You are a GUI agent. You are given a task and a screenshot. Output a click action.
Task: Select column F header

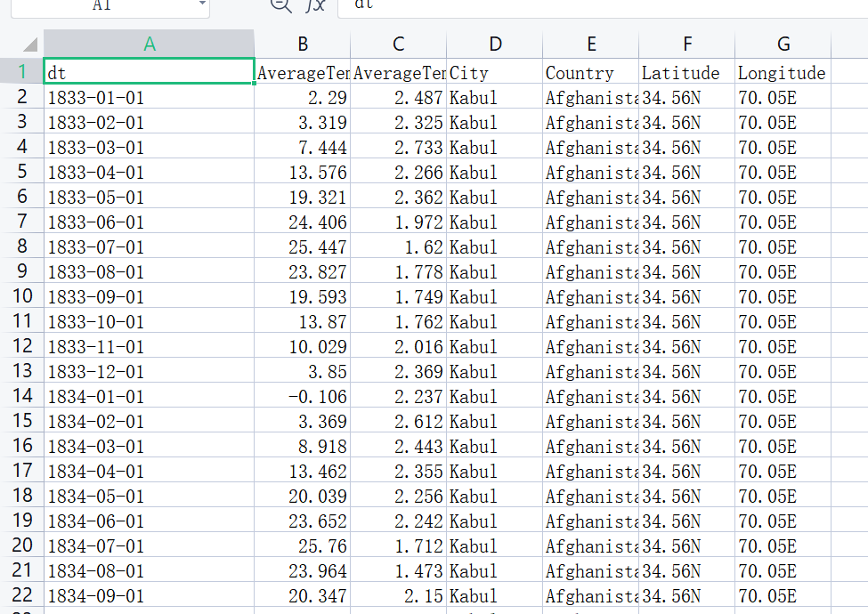[687, 44]
